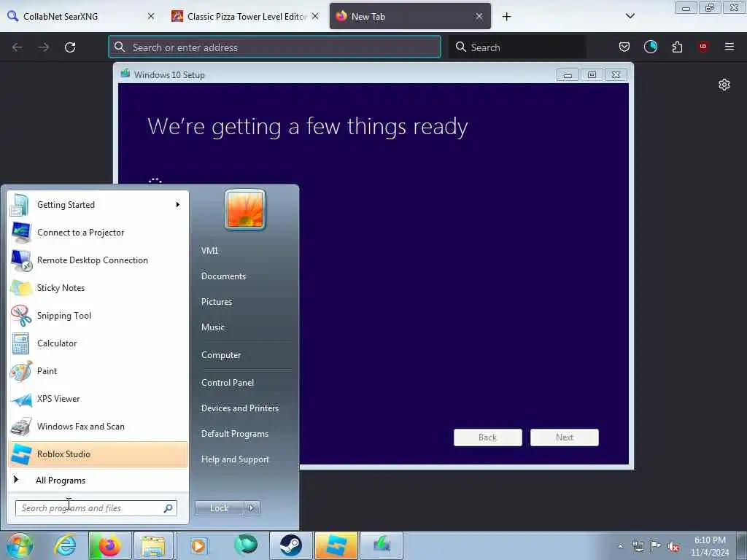The image size is (747, 560).
Task: Open Computer from Start menu
Action: coord(221,355)
